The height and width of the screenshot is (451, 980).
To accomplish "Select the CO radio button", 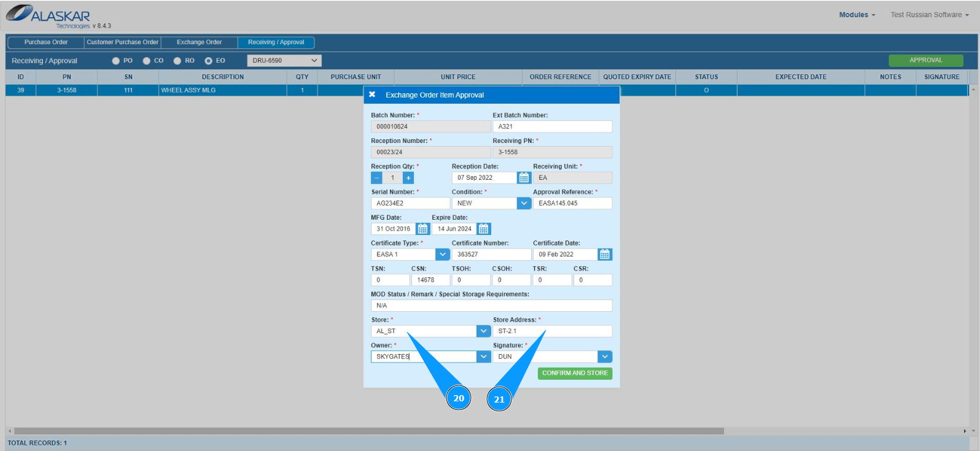I will (x=147, y=61).
